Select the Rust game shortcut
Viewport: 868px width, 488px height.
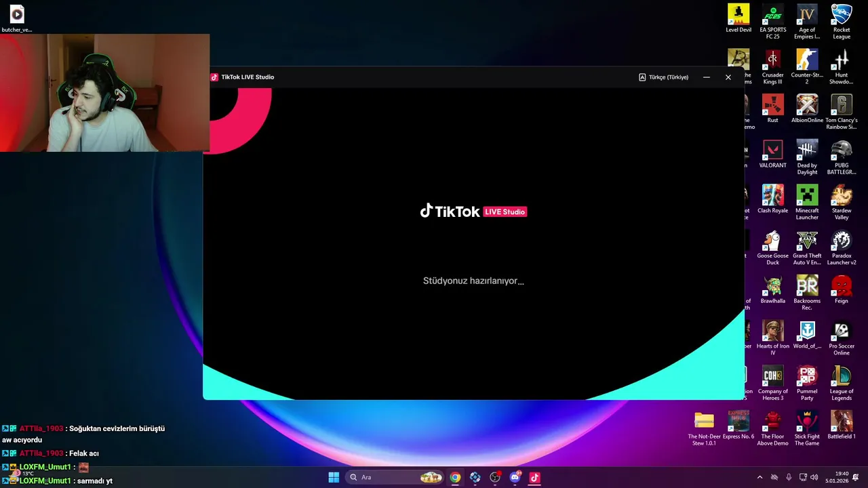pos(773,108)
